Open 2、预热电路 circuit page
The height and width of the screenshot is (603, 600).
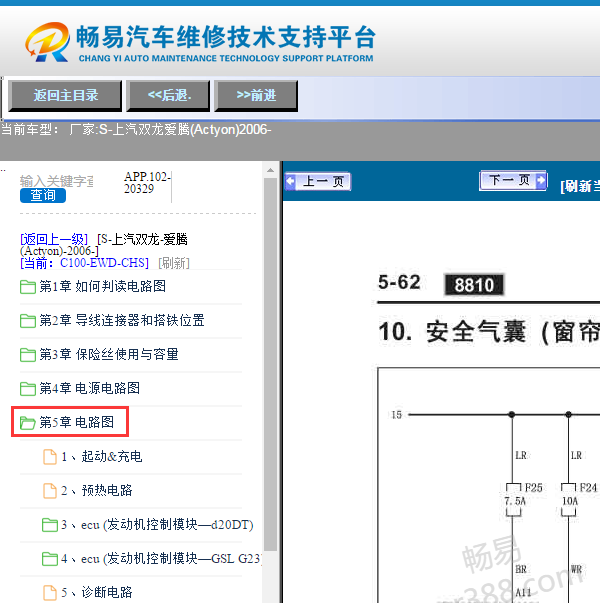pyautogui.click(x=97, y=490)
